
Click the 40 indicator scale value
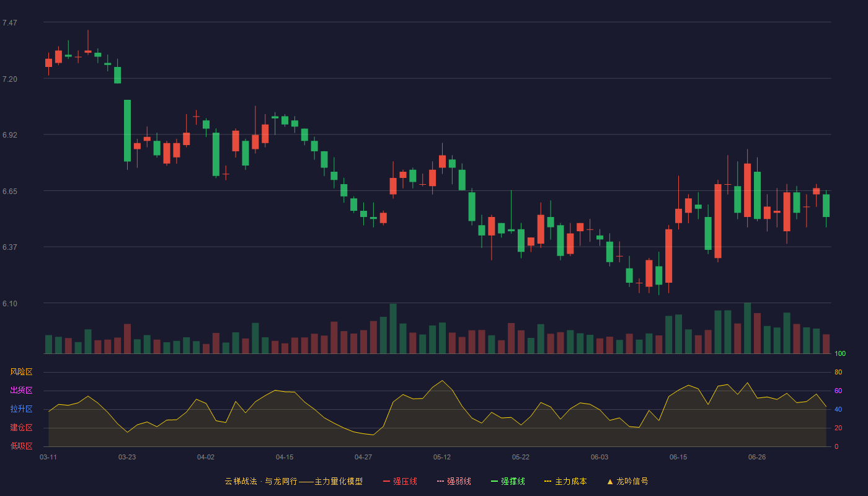(838, 409)
